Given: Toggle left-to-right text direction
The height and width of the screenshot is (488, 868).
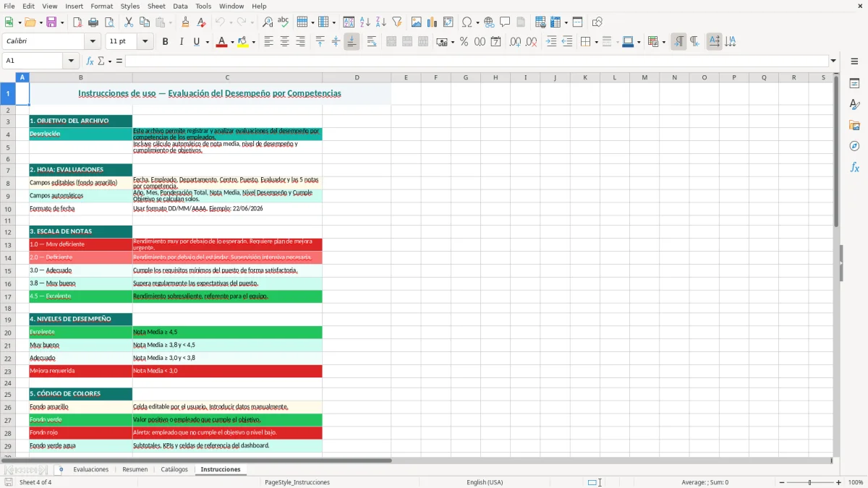Looking at the screenshot, I should pos(678,42).
